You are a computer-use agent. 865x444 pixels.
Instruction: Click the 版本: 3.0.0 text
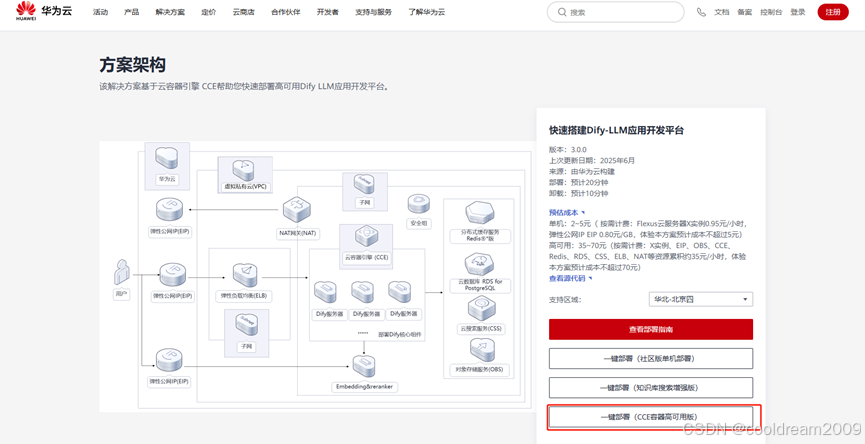(x=568, y=149)
